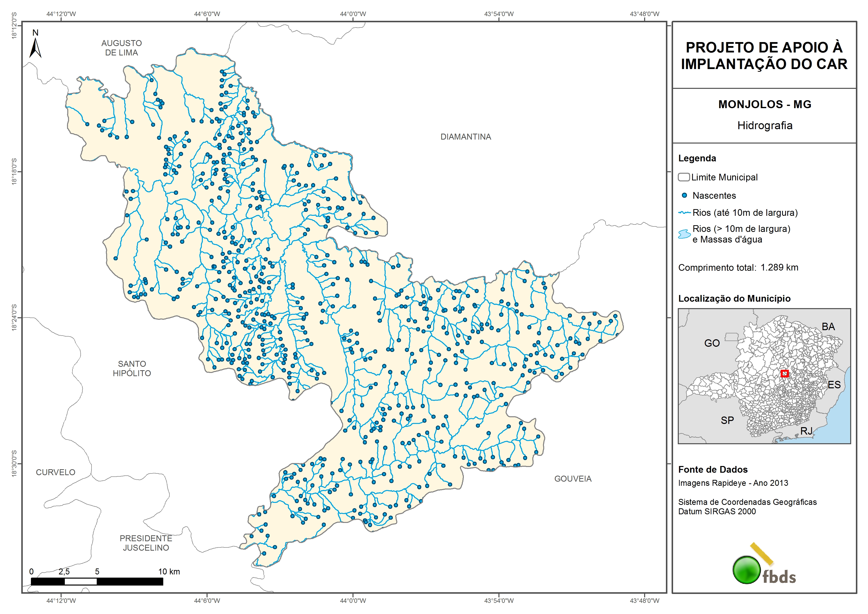Screen dimensions: 868x614
Task: Click the CURVELO municipality label
Action: click(x=56, y=472)
